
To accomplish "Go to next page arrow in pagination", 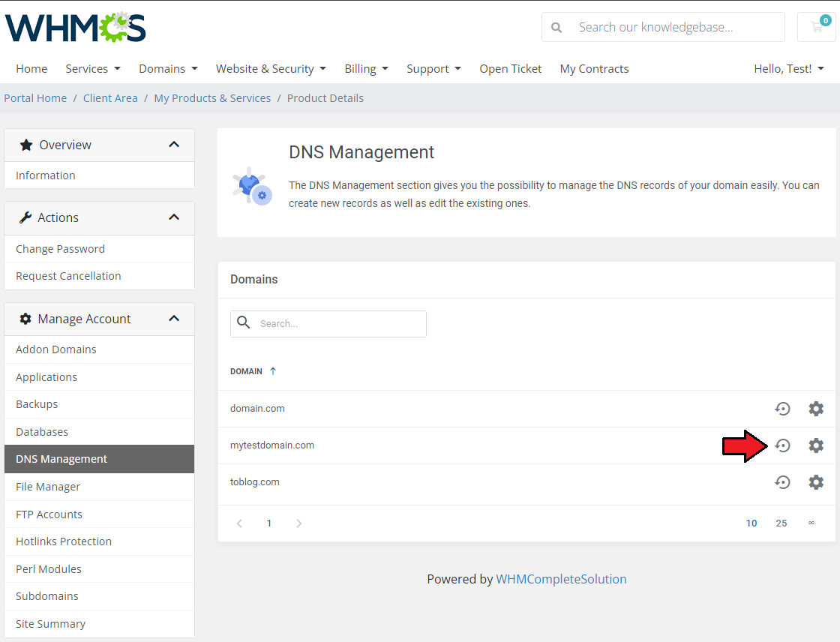I will coord(299,523).
